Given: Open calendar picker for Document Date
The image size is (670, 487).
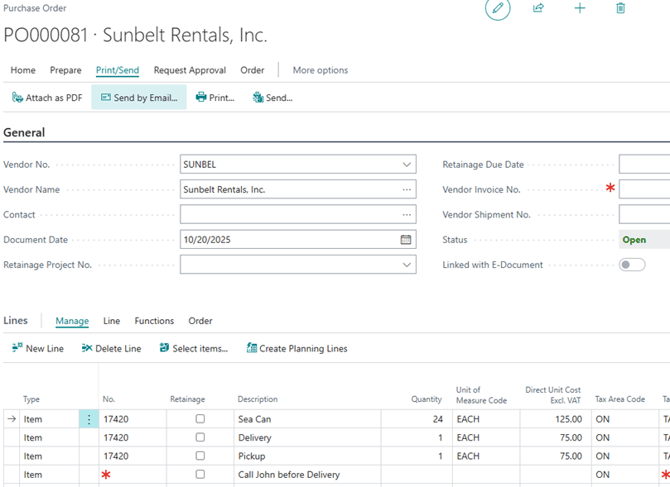Looking at the screenshot, I should coord(406,240).
